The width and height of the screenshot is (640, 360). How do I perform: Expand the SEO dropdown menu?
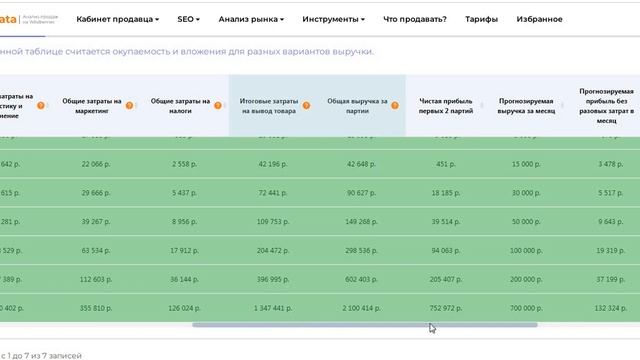[188, 19]
